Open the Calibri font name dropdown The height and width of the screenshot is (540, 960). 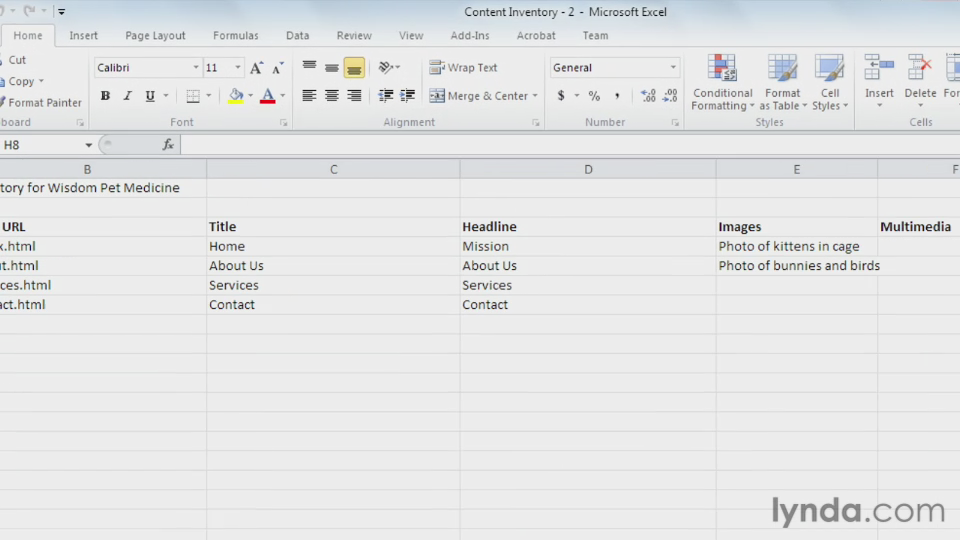196,68
